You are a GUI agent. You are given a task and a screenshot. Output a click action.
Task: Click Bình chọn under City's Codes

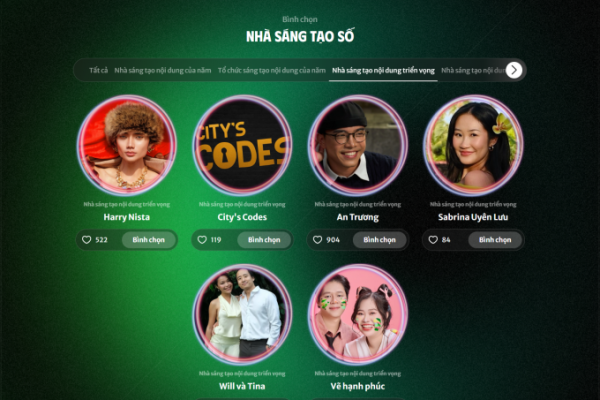(x=264, y=240)
